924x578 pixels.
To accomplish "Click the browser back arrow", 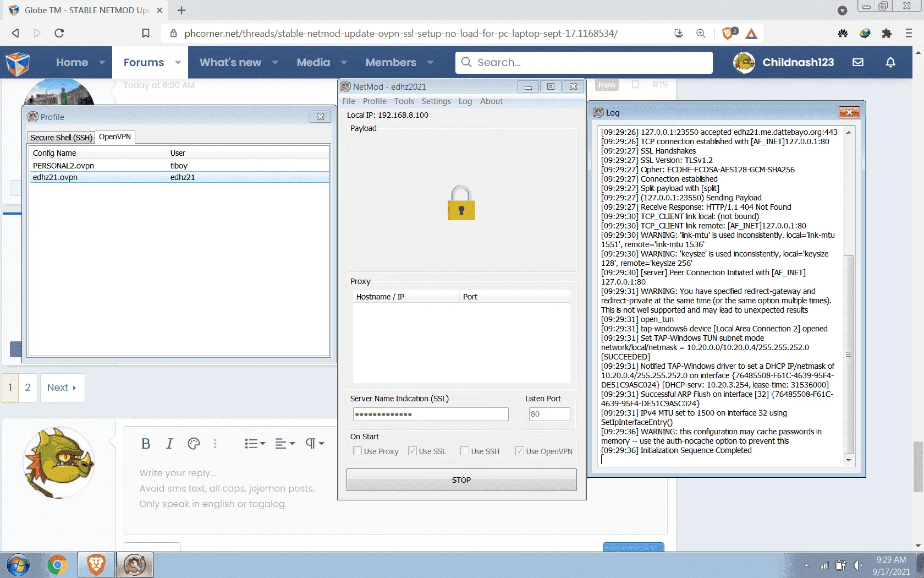I will pos(15,33).
